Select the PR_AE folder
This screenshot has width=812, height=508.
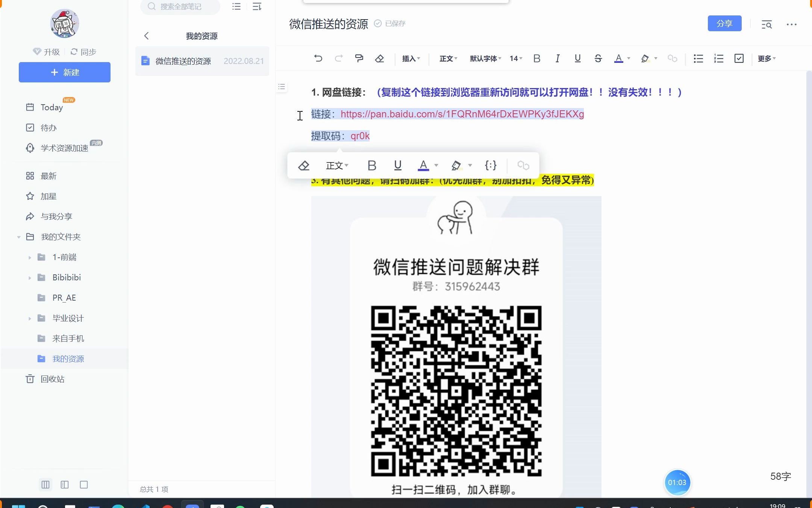pos(64,298)
